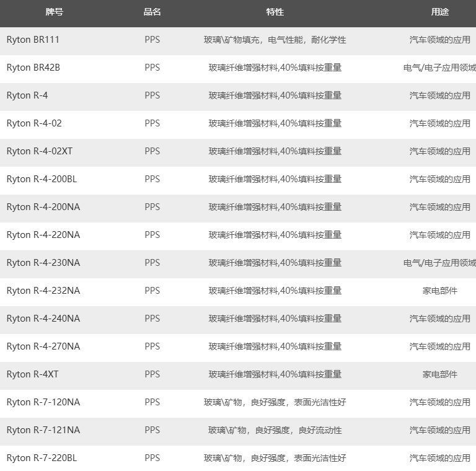Click the 特性 column header
The image size is (476, 471).
click(275, 12)
